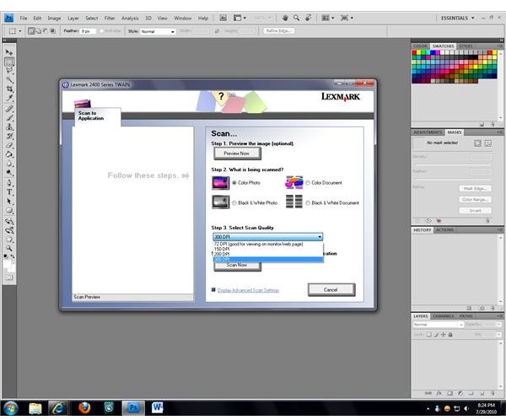Image resolution: width=506 pixels, height=420 pixels.
Task: Launch Bridge from application bar
Action: (x=223, y=18)
